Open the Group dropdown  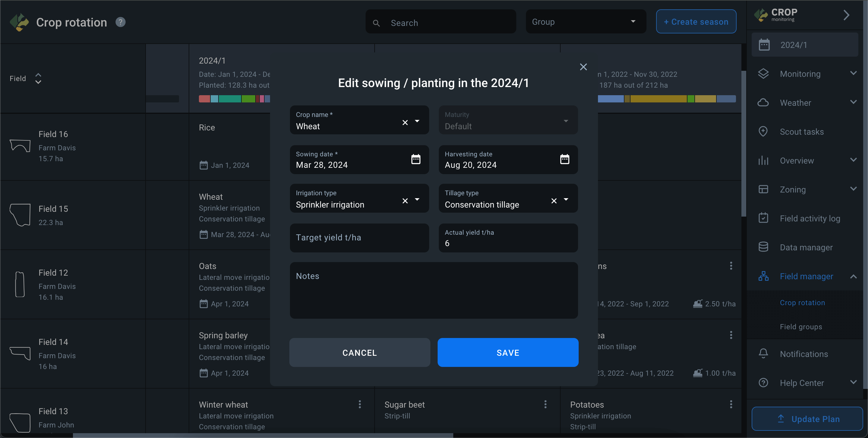[x=586, y=22]
